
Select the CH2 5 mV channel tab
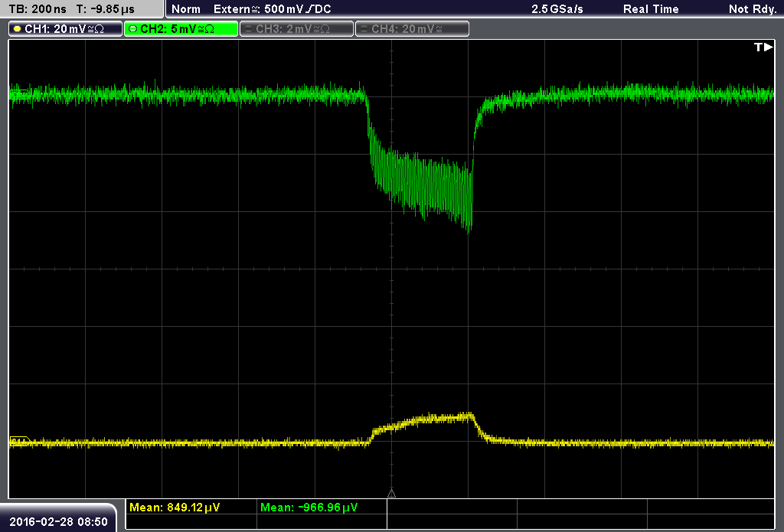181,29
